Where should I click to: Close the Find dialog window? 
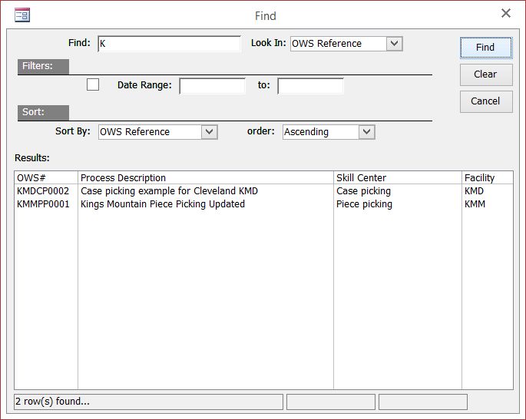506,13
